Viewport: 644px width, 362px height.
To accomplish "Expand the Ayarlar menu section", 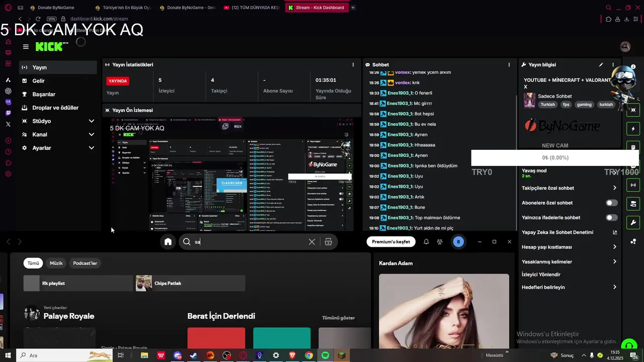I will (x=58, y=148).
